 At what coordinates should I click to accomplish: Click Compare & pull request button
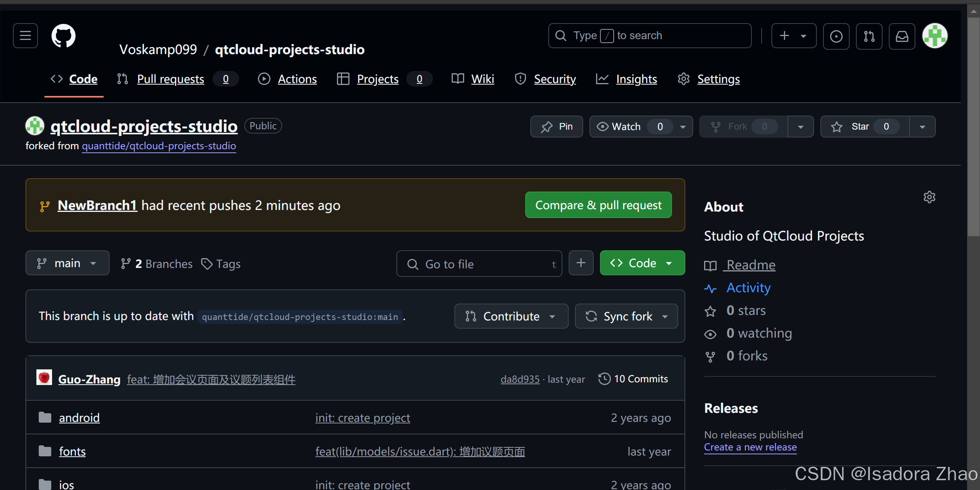598,205
